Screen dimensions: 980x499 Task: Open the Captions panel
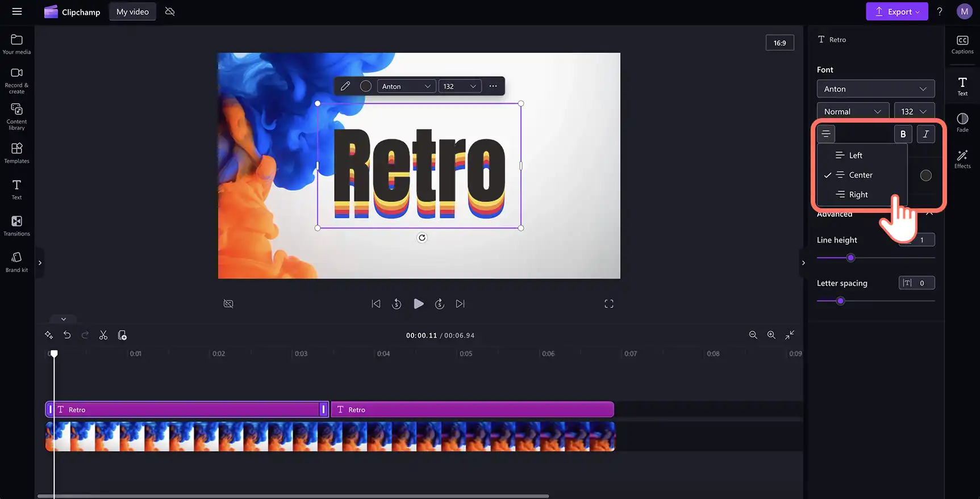pyautogui.click(x=962, y=44)
